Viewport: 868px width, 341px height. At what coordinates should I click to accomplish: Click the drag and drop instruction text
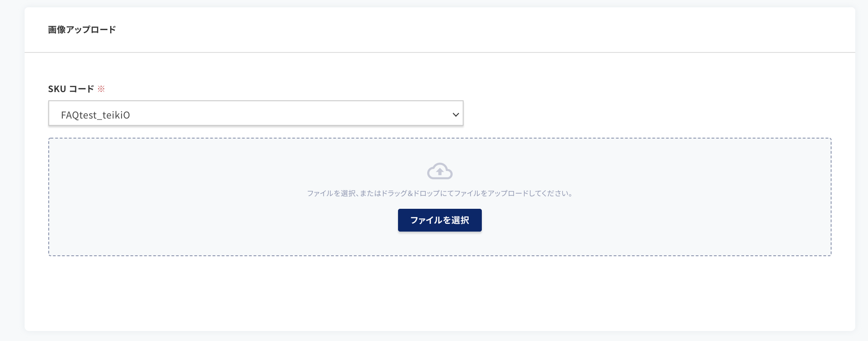click(439, 193)
